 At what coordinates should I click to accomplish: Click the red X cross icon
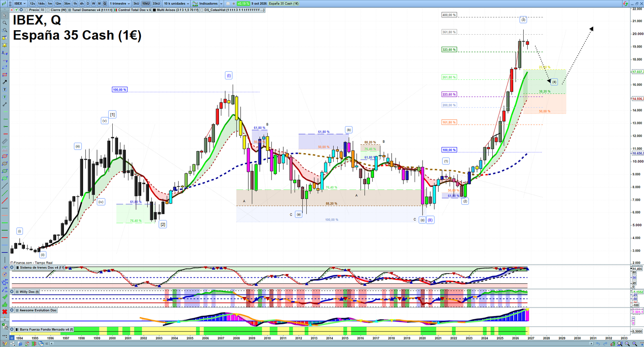point(5,312)
